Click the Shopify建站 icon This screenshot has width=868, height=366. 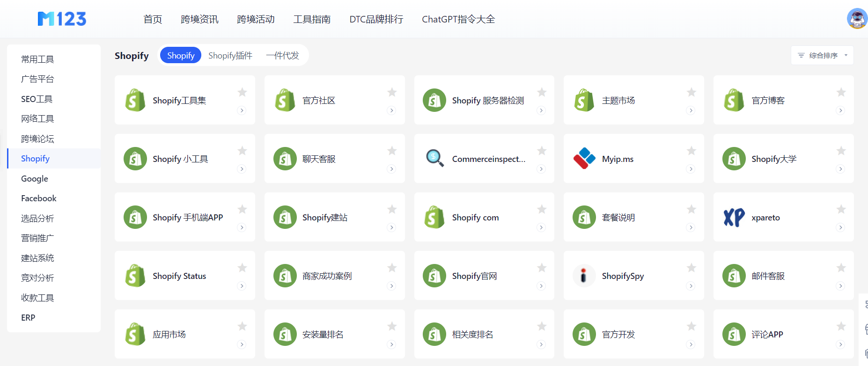285,217
